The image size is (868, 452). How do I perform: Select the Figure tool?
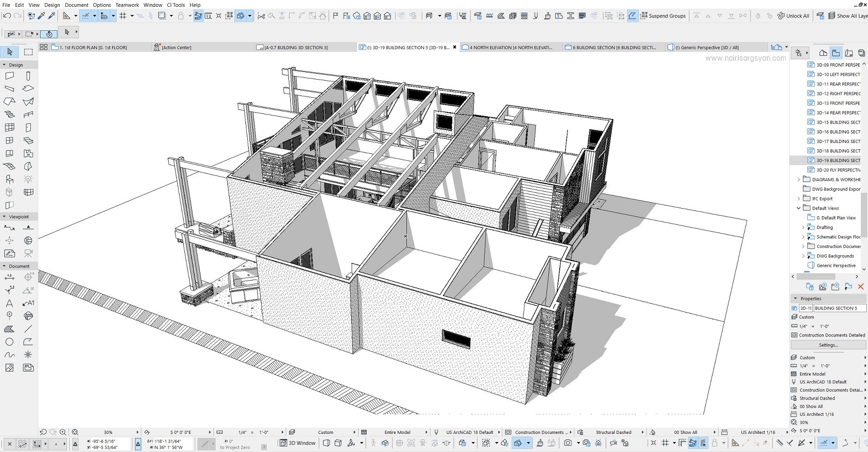[x=9, y=368]
